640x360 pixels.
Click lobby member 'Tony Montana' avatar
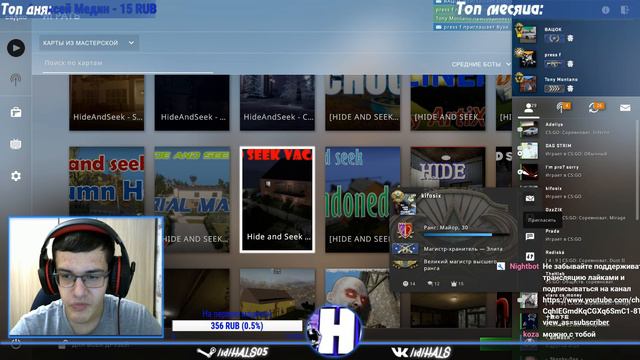[x=527, y=84]
